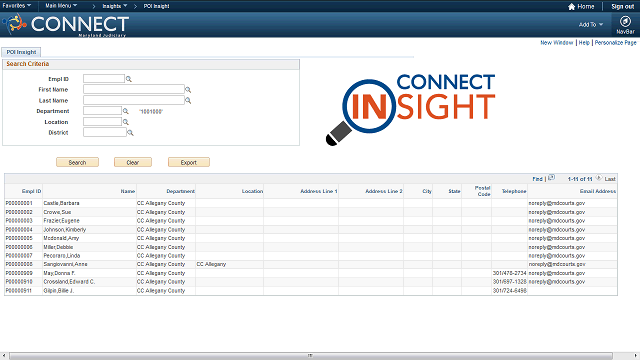This screenshot has width=640, height=360.
Task: Click the Export button
Action: click(x=189, y=162)
